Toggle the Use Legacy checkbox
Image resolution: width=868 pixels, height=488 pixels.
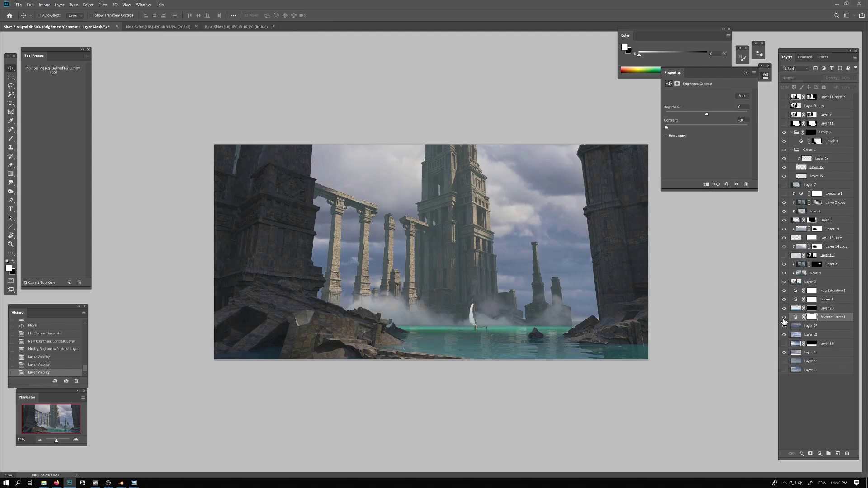666,136
